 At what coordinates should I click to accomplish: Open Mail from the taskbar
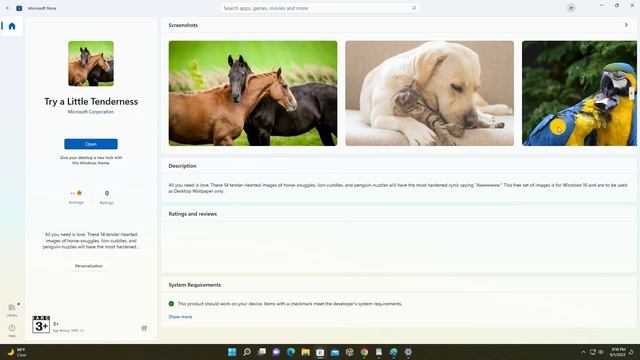point(335,352)
